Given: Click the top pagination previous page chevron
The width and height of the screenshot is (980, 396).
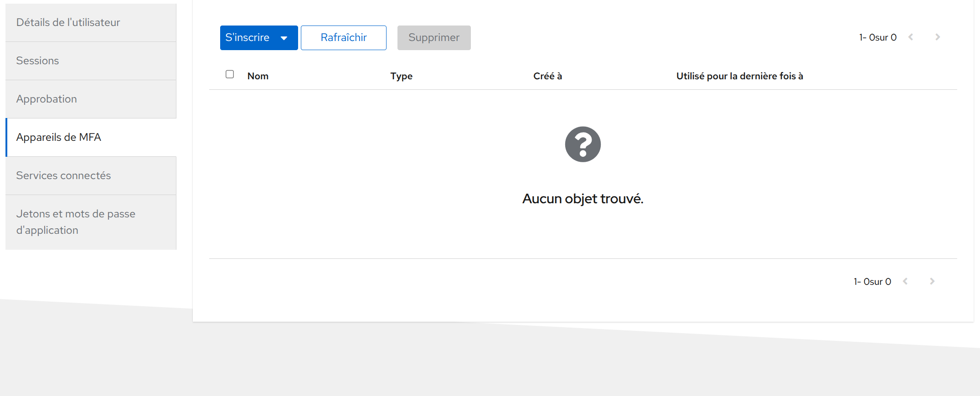Looking at the screenshot, I should pos(911,37).
